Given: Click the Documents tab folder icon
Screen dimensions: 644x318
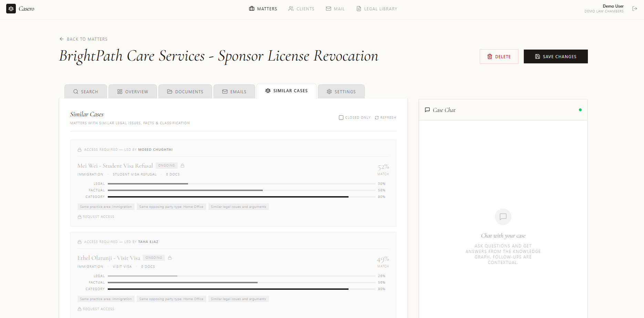Looking at the screenshot, I should [170, 92].
